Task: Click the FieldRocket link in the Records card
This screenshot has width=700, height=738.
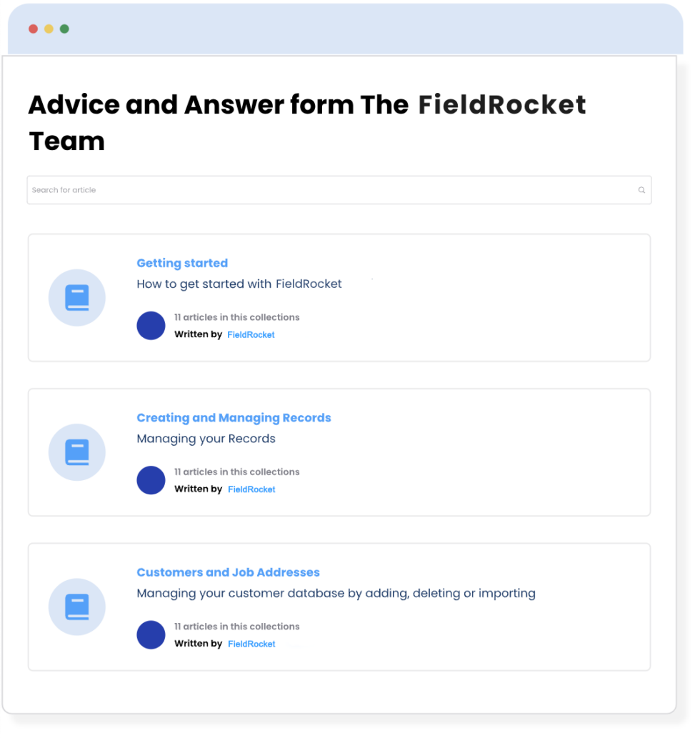Action: (251, 489)
